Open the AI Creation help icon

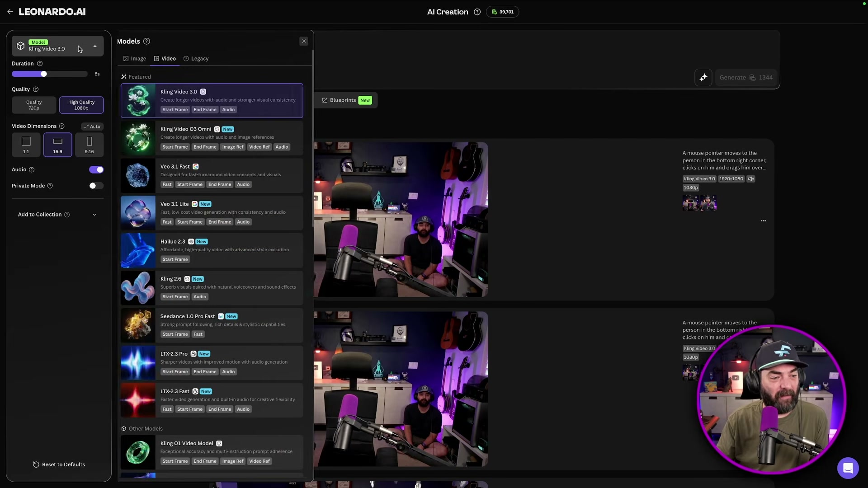pyautogui.click(x=477, y=12)
